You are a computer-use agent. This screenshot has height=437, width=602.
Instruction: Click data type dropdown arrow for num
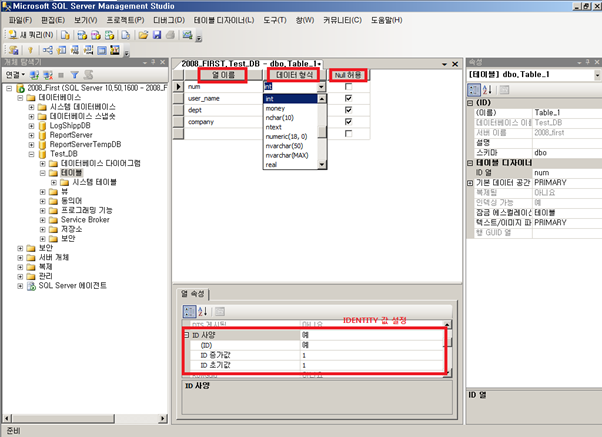322,87
